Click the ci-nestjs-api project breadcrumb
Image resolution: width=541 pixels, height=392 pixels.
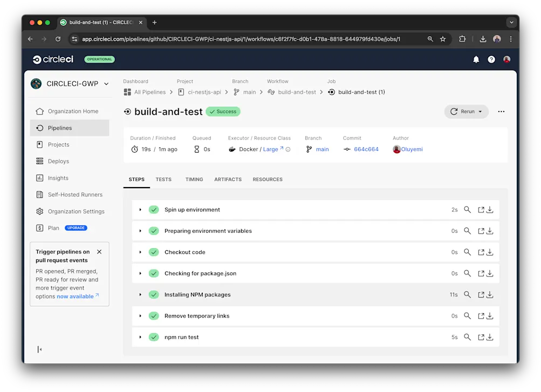[x=200, y=92]
